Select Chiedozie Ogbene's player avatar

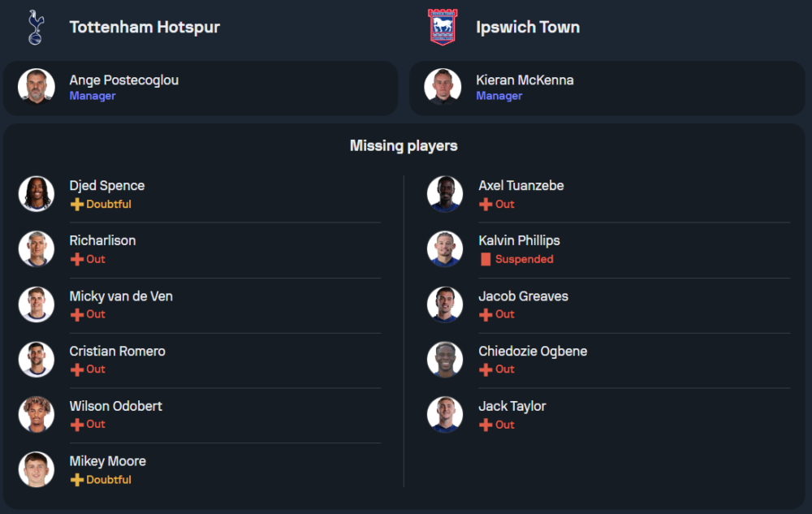(445, 359)
